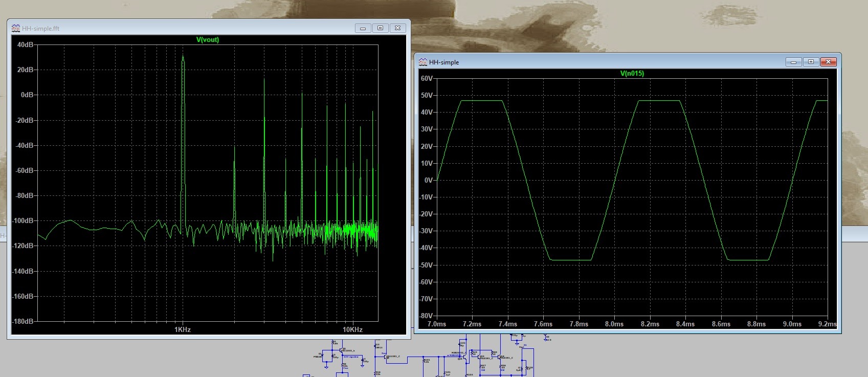
Task: Close the HH-simple waveform window
Action: pyautogui.click(x=829, y=62)
